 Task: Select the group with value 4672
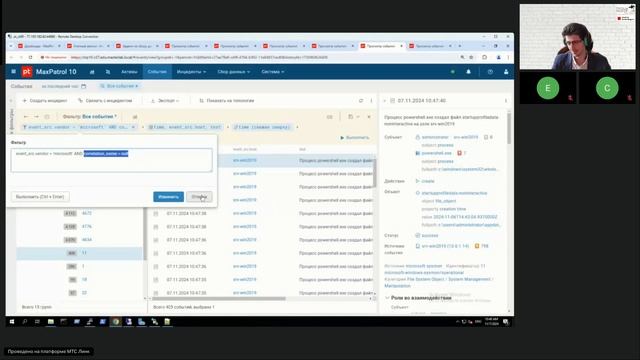pyautogui.click(x=87, y=213)
